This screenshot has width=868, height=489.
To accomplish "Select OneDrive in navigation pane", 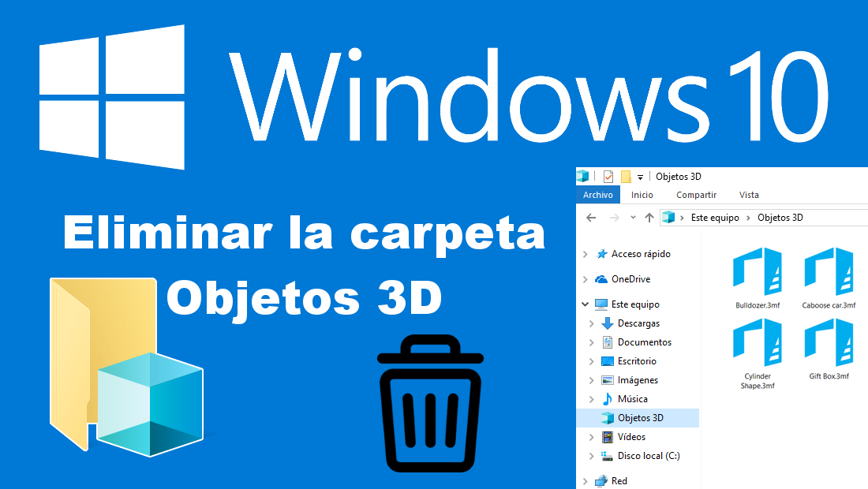I will click(630, 279).
